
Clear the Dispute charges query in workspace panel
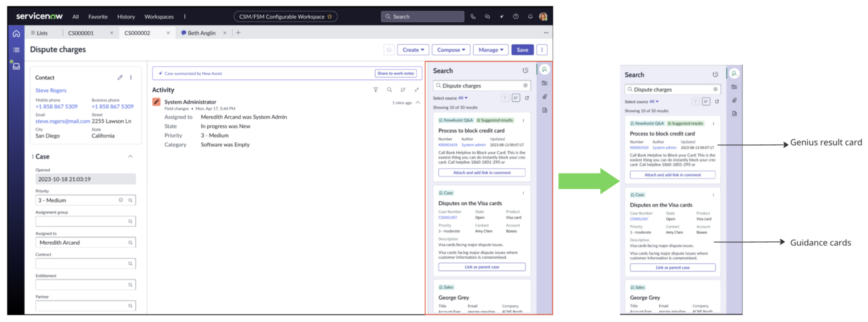click(525, 86)
